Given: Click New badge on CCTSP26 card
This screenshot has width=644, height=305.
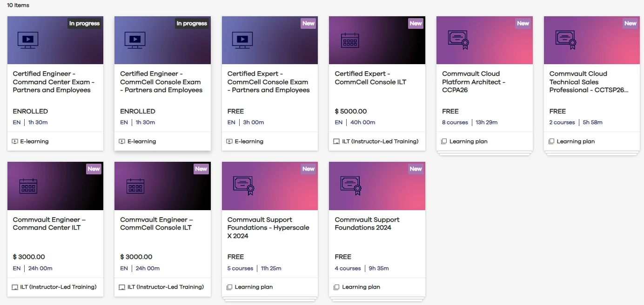Looking at the screenshot, I should click(631, 24).
